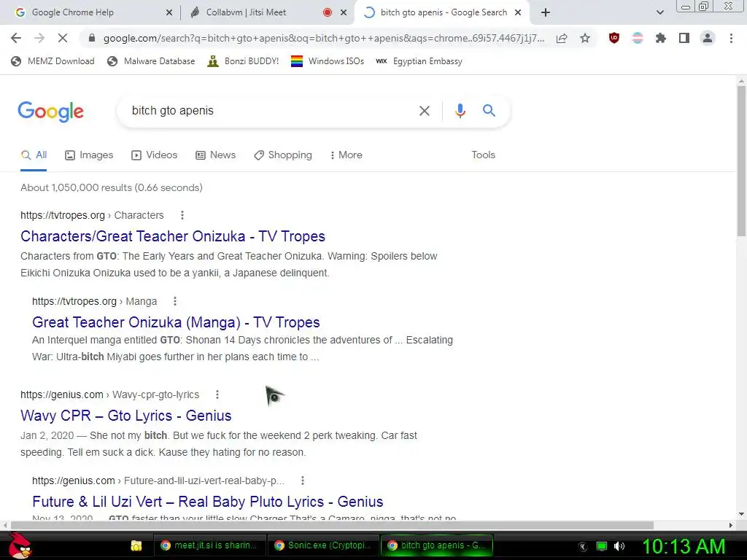
Task: Click the 10:13 AM clock
Action: tap(684, 546)
